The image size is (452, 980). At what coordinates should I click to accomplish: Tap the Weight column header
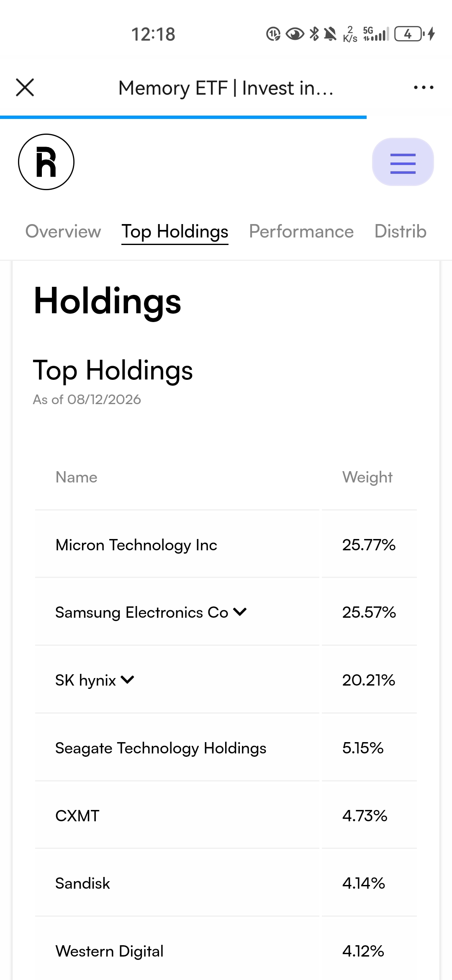pos(367,477)
